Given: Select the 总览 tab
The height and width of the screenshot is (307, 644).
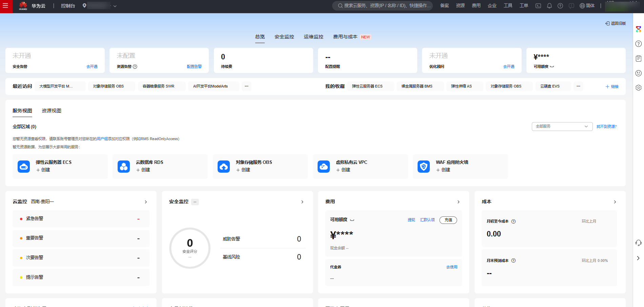Looking at the screenshot, I should click(x=260, y=37).
